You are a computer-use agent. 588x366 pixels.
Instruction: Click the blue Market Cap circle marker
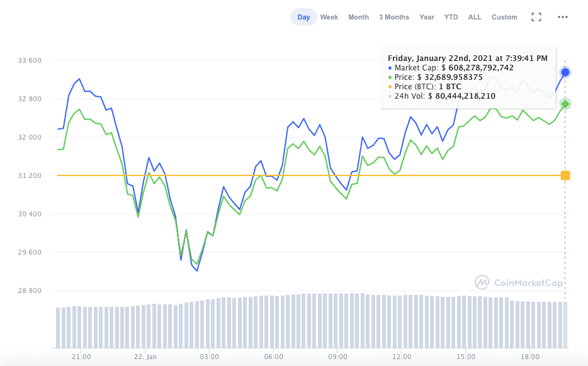point(565,72)
